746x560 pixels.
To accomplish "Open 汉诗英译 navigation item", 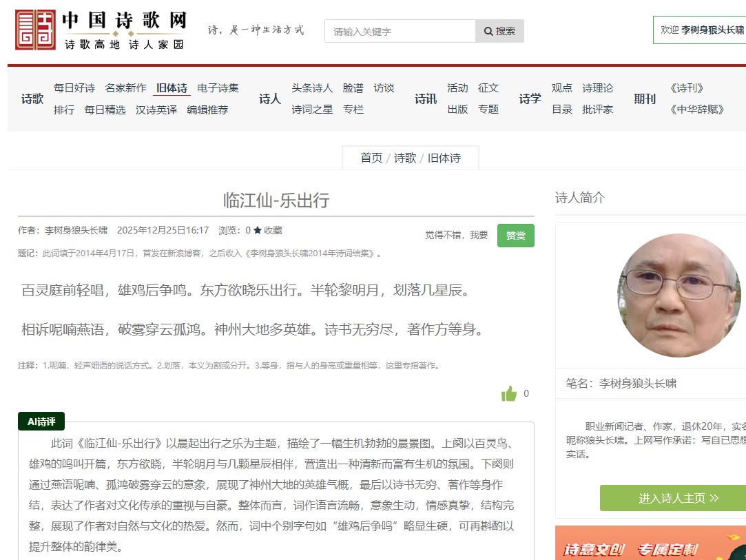I will tap(156, 110).
